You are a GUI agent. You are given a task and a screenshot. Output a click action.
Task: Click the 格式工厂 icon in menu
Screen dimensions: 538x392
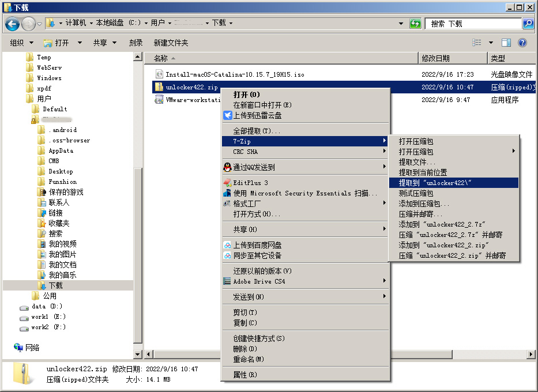[x=227, y=203]
